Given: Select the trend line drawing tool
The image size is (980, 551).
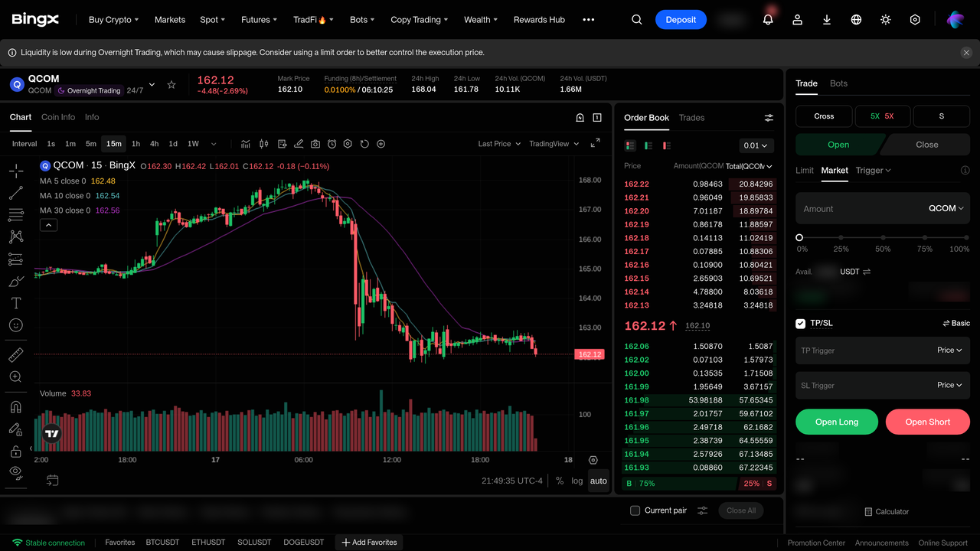Looking at the screenshot, I should [15, 193].
